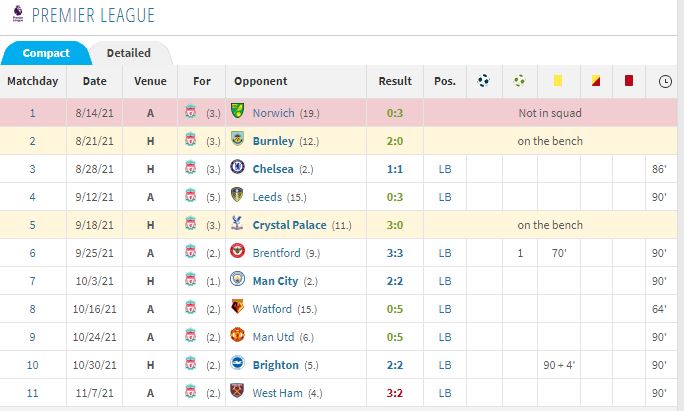Open the 0:5 result against Watford

(x=394, y=309)
